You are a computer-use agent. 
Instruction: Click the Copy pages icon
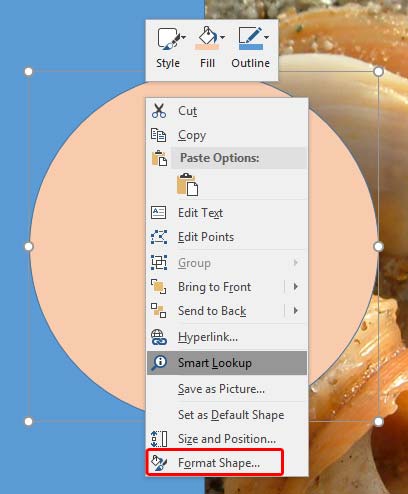coord(158,135)
